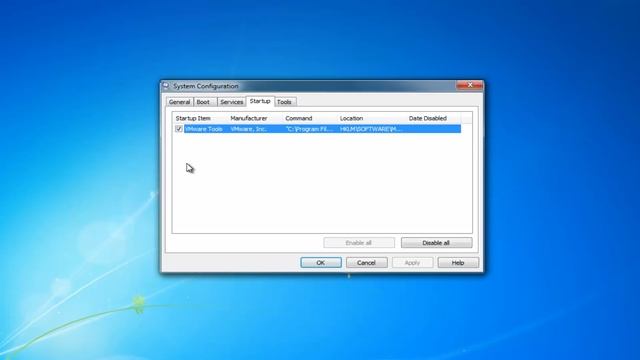Click the Disable all button
The image size is (640, 360).
436,242
